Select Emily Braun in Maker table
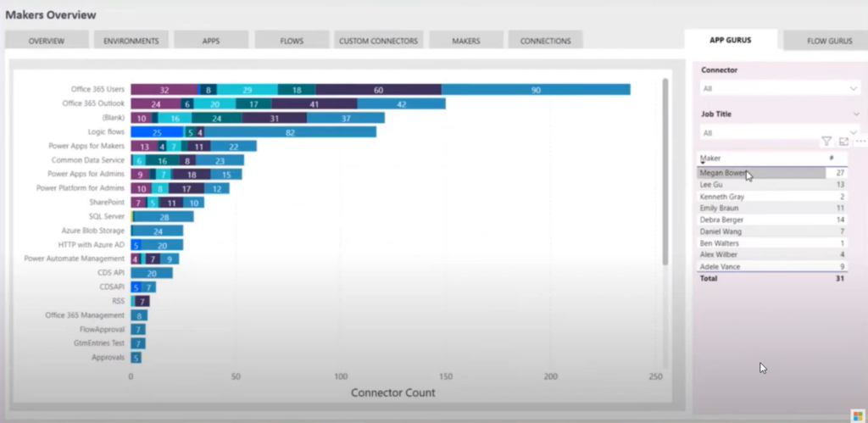The image size is (868, 423). (772, 209)
